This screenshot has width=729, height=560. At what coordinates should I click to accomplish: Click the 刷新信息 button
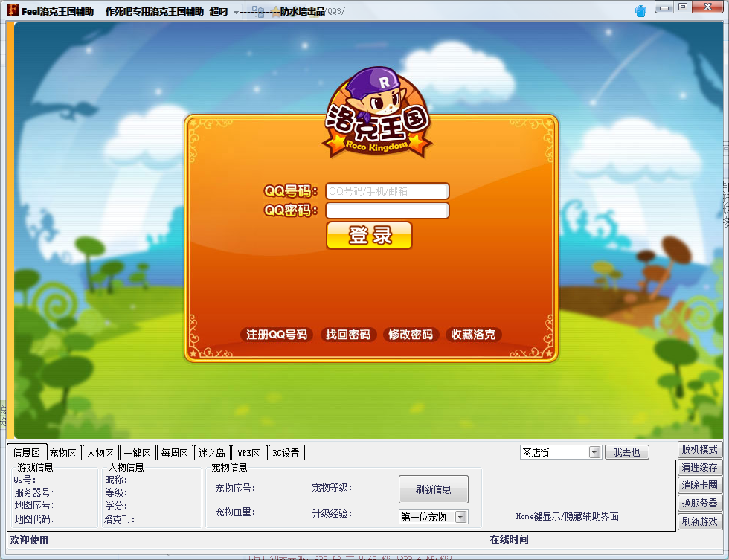click(x=433, y=489)
